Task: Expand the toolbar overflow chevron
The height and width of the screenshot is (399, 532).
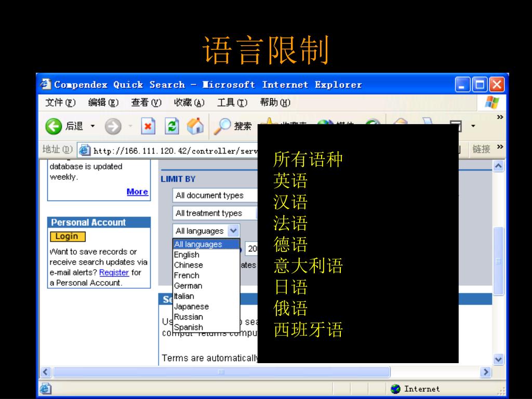Action: pyautogui.click(x=500, y=117)
